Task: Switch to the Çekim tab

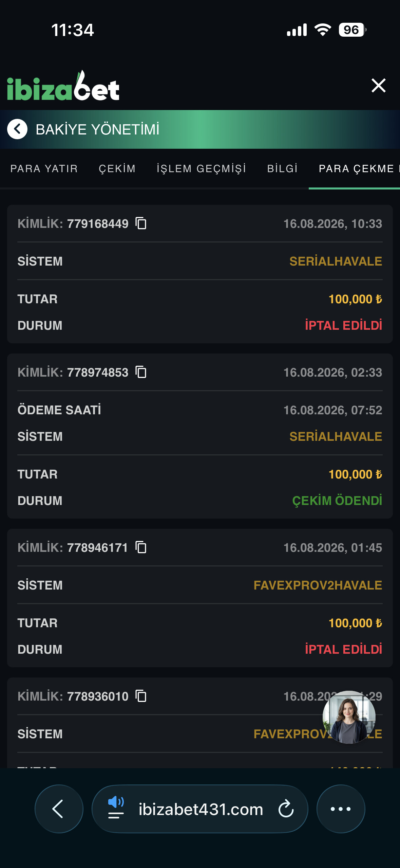Action: click(117, 169)
